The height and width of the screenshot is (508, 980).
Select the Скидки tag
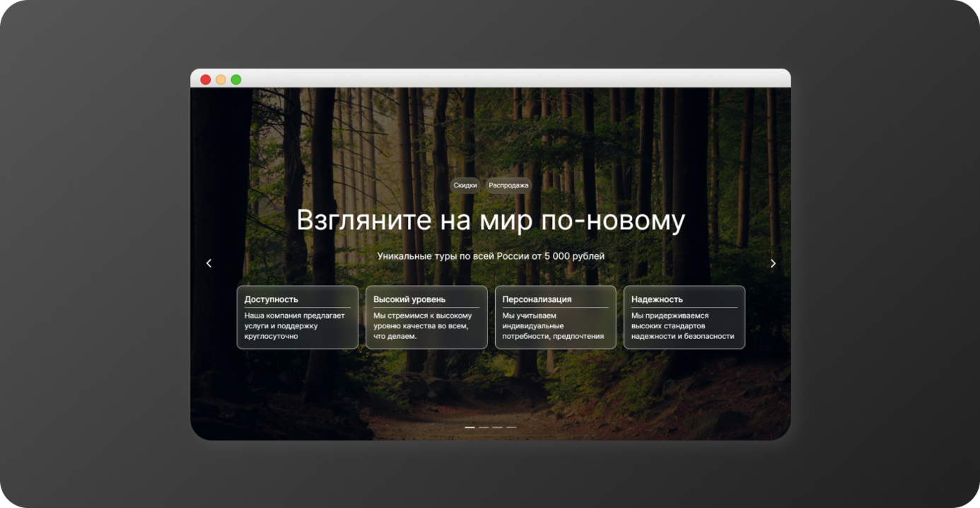[465, 185]
